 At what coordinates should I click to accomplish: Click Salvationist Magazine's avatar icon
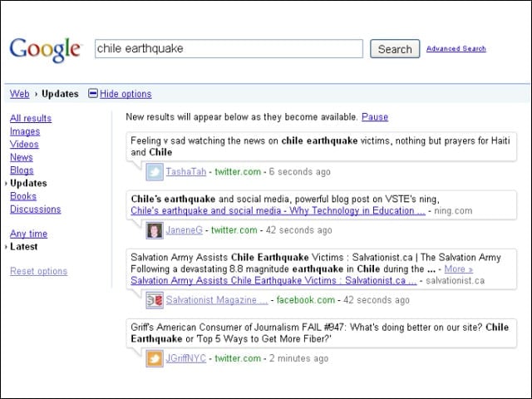coord(155,300)
